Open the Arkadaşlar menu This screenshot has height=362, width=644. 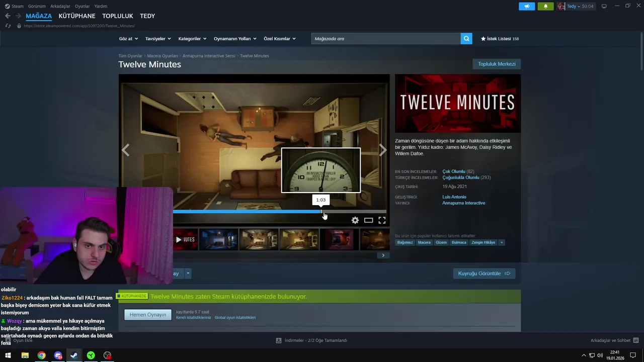(x=60, y=7)
